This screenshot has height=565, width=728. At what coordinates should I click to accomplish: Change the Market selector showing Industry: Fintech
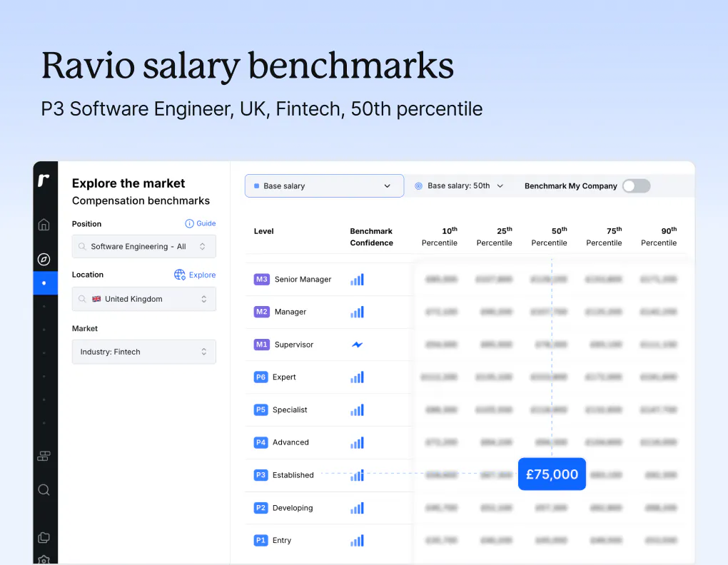coord(143,352)
